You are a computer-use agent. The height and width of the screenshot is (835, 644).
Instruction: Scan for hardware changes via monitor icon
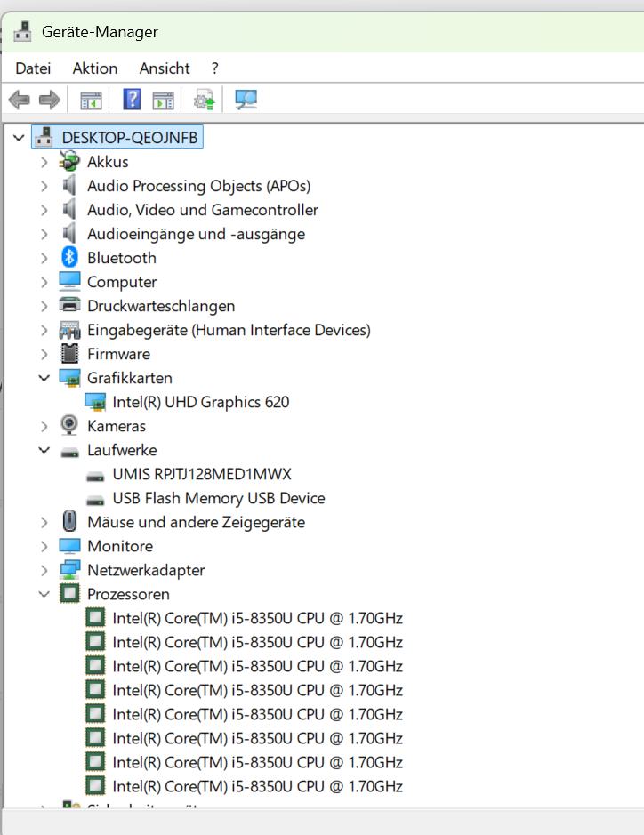(x=246, y=100)
